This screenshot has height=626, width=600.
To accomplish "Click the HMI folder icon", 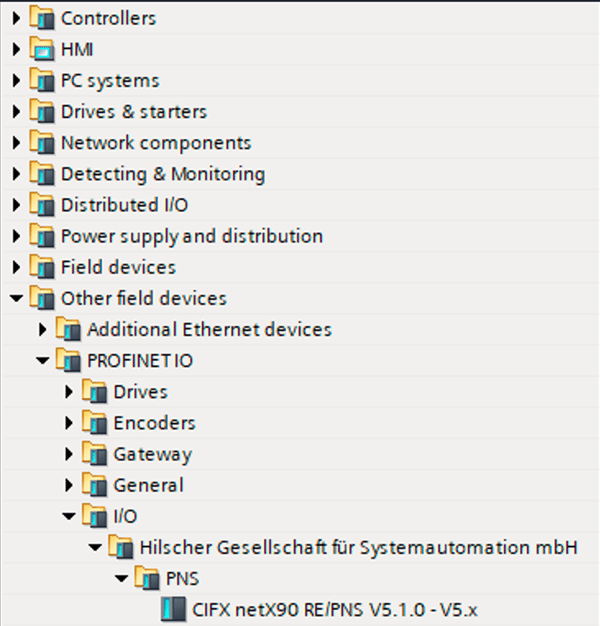I will [x=42, y=49].
